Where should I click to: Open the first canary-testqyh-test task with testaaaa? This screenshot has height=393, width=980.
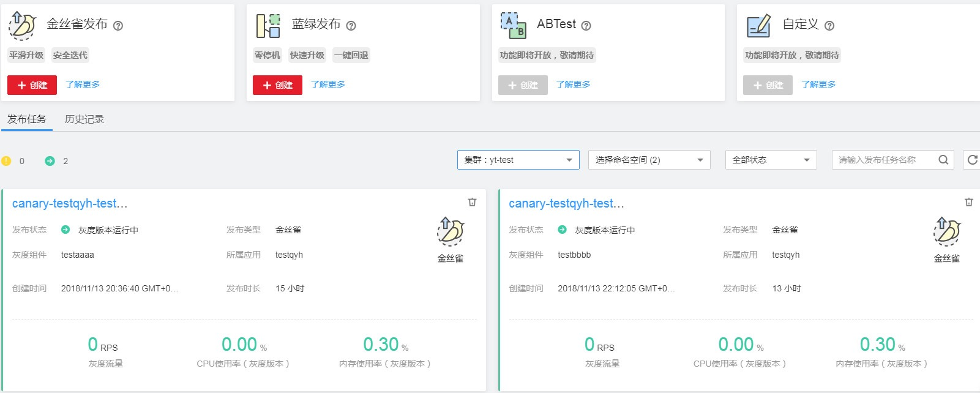(x=70, y=203)
